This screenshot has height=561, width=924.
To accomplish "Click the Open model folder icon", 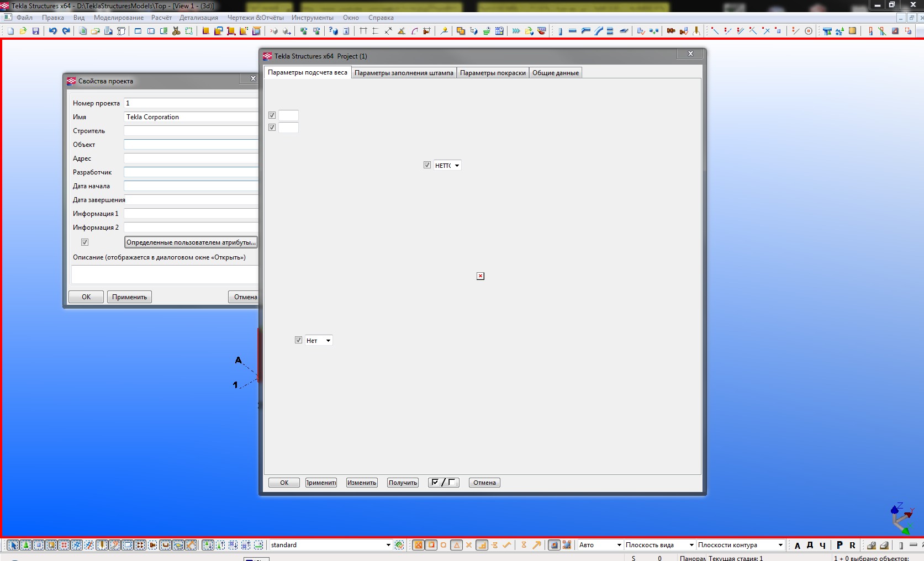I will tap(23, 31).
